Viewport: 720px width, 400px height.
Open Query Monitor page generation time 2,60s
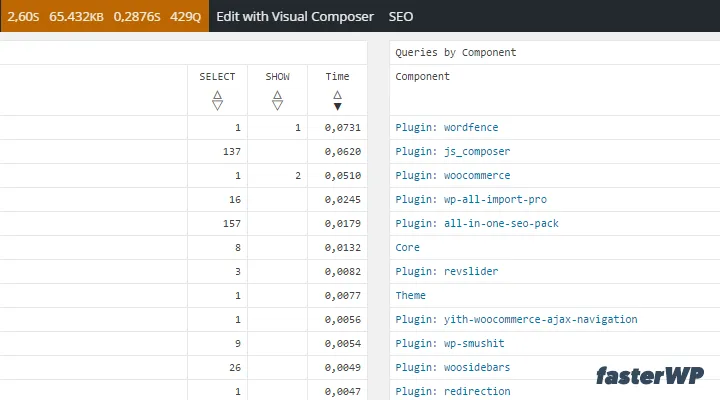[x=23, y=17]
